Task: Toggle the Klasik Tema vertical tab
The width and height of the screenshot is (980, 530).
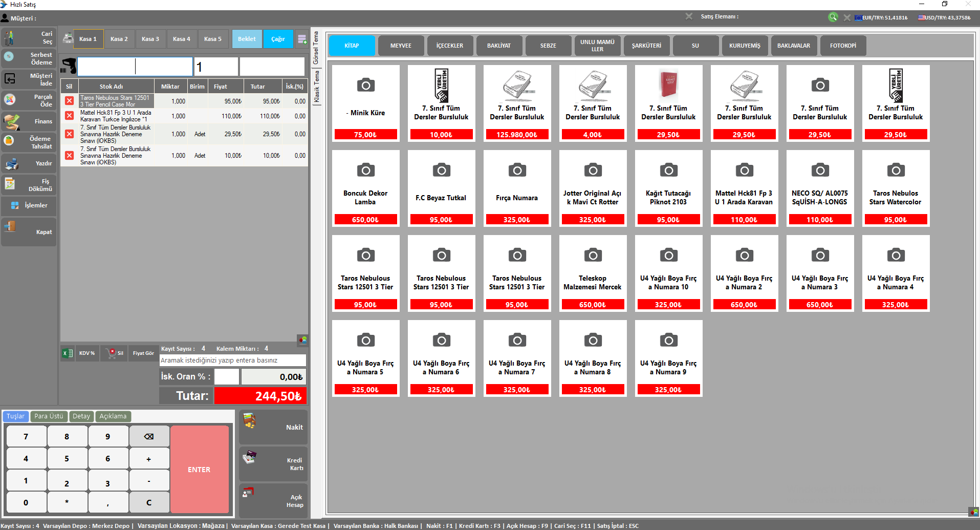Action: coord(316,87)
